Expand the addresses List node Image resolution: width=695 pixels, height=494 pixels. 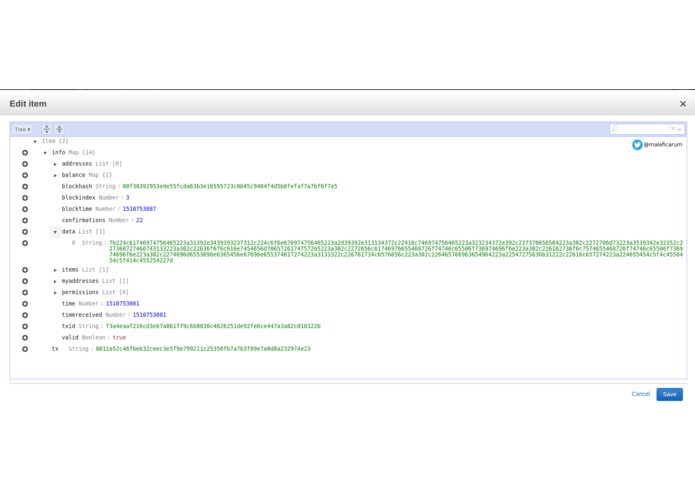(x=55, y=164)
